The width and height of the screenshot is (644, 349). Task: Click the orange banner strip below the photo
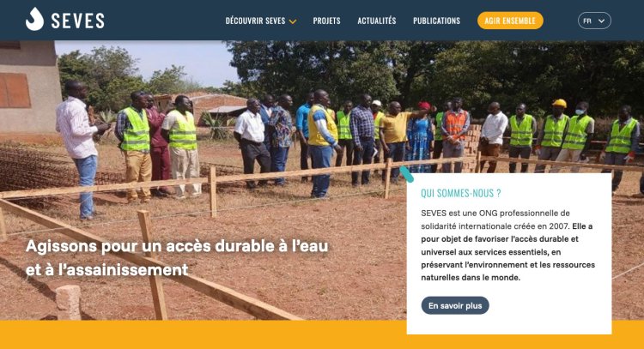pyautogui.click(x=204, y=334)
